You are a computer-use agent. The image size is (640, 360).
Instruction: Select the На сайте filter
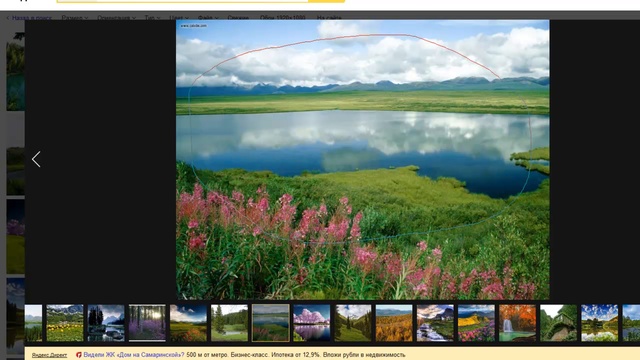329,18
